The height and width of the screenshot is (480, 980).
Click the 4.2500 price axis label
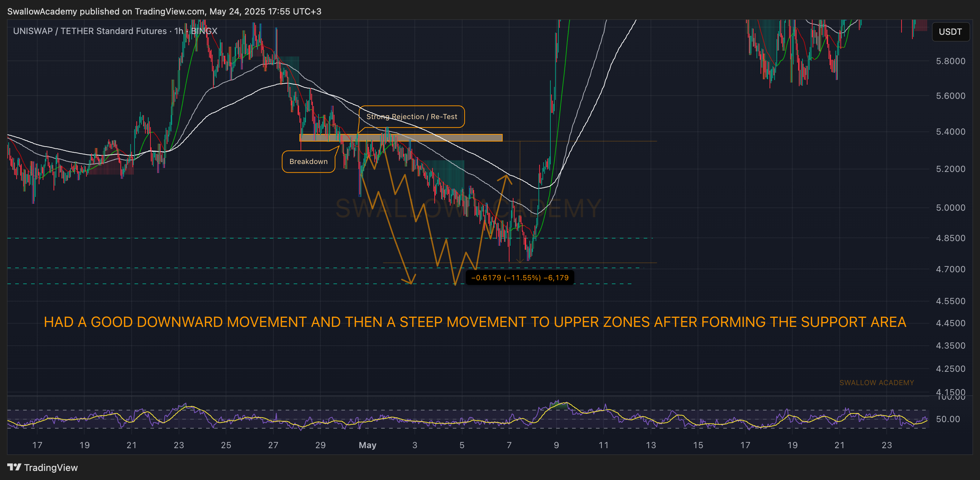(x=950, y=369)
